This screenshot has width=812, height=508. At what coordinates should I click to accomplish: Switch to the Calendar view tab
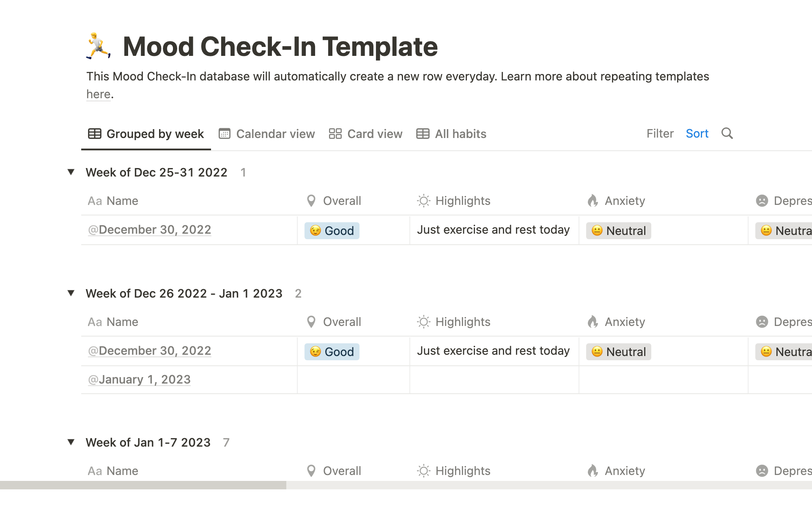(267, 134)
